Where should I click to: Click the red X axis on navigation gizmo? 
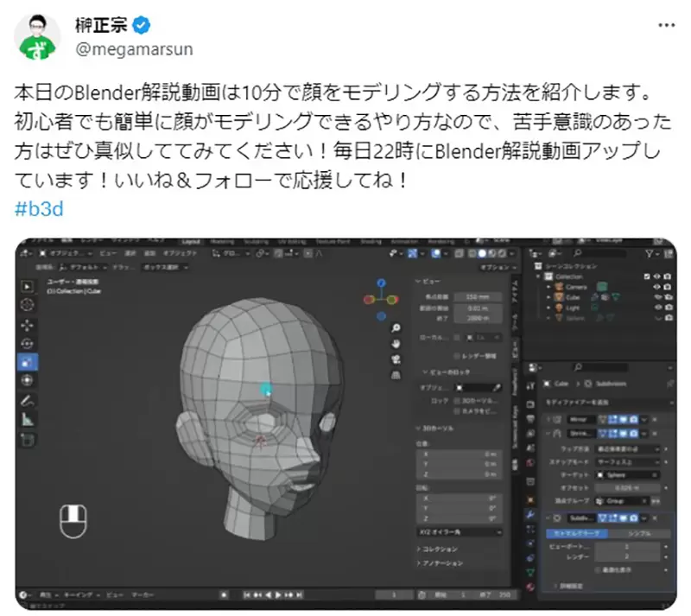point(369,300)
